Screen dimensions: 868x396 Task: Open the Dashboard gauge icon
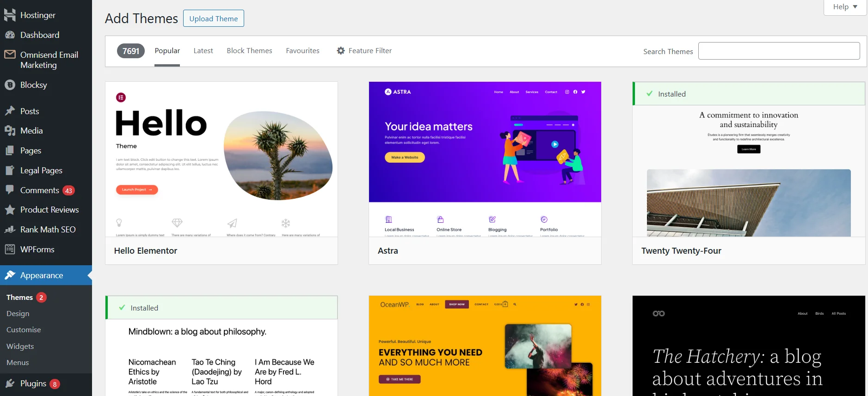click(10, 35)
